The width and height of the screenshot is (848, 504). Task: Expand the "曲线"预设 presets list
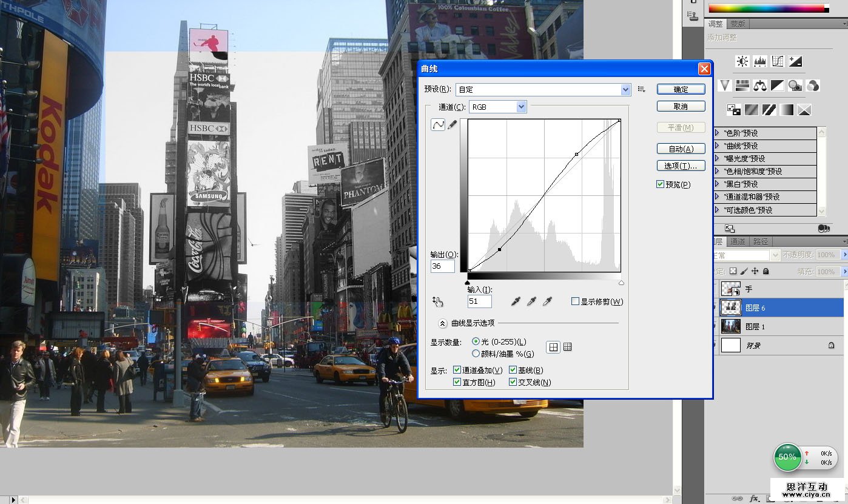(717, 146)
